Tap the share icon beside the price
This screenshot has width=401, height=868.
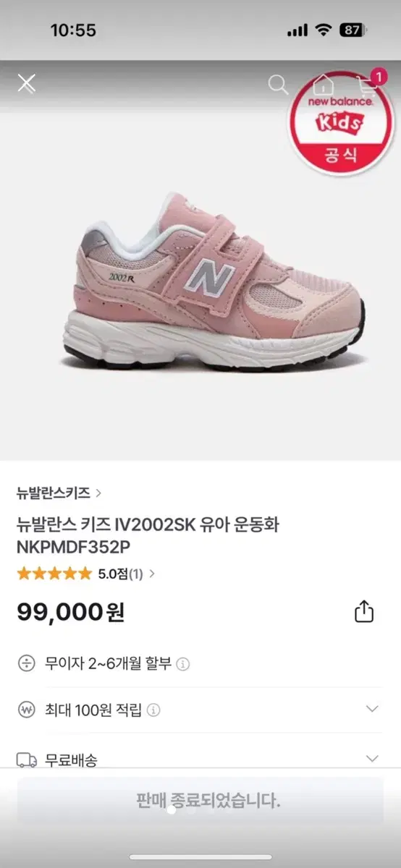coord(364,611)
